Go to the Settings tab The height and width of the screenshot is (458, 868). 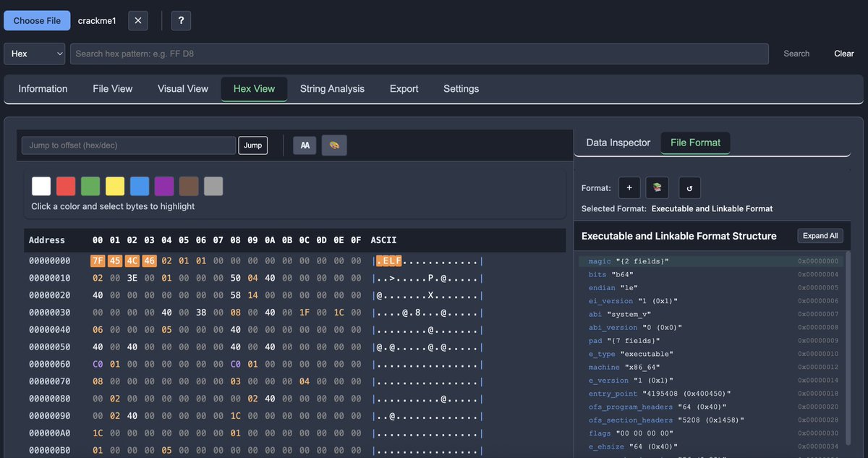(461, 88)
